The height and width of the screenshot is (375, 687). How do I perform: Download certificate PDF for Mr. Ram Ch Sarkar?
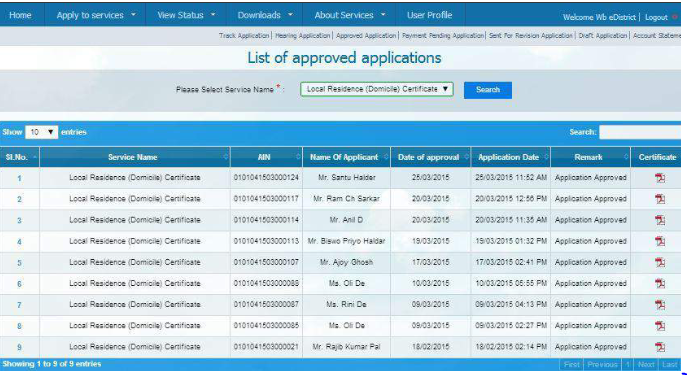tap(660, 199)
